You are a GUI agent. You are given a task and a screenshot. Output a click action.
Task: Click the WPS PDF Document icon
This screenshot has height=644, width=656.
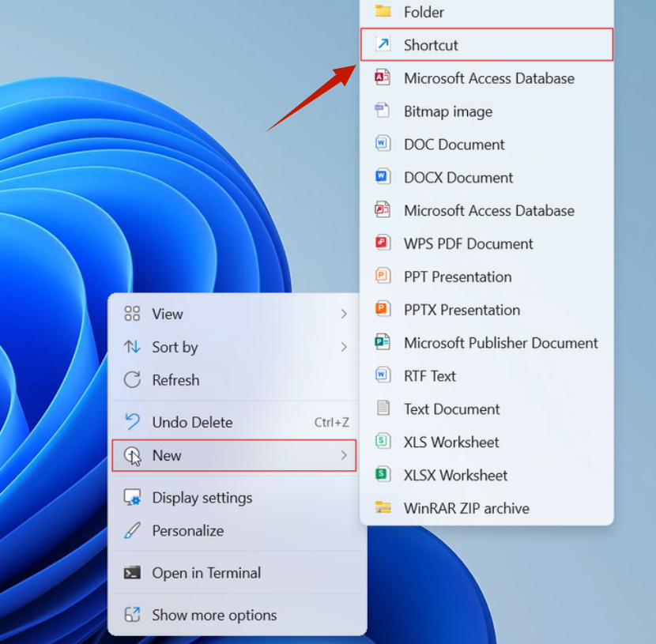[383, 243]
